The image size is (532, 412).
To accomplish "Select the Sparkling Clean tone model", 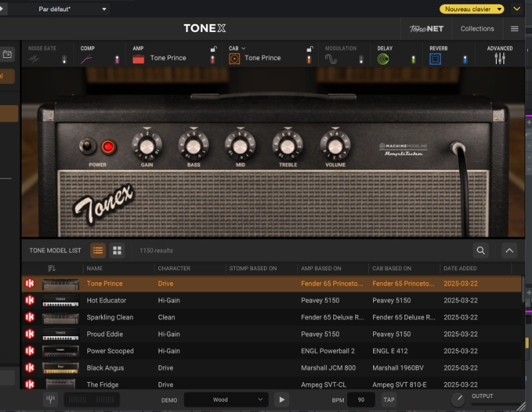I will [x=271, y=317].
